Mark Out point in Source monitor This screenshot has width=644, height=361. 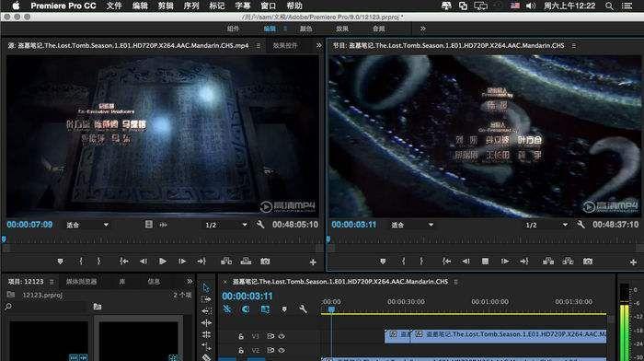(98, 262)
